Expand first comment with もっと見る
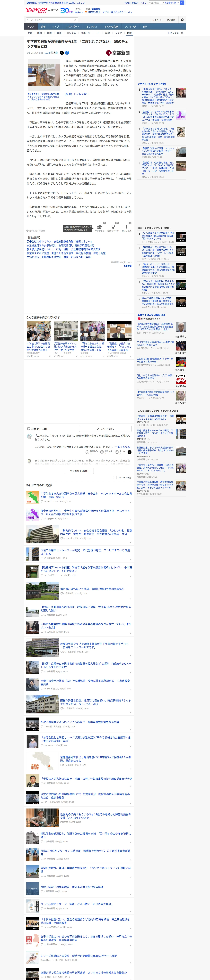 (123, 447)
